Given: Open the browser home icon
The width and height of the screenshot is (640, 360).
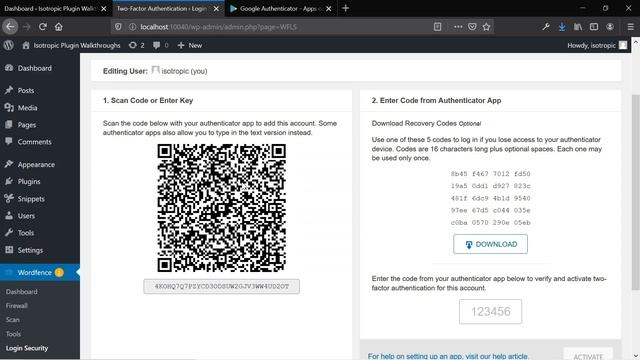Looking at the screenshot, I should [x=59, y=27].
